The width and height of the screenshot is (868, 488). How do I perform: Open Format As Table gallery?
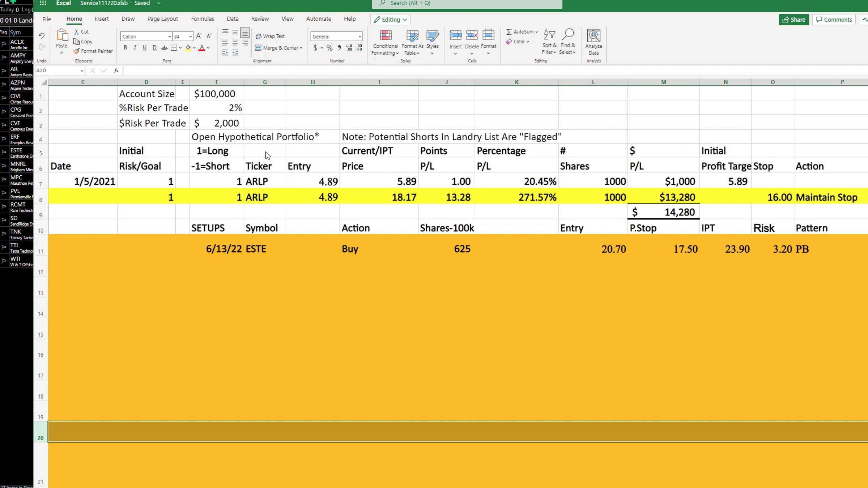point(412,43)
